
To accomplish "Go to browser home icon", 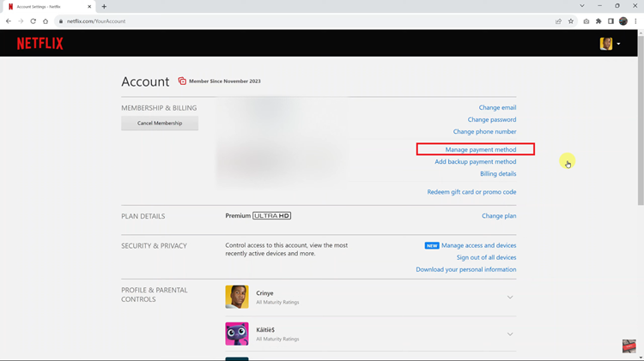I will (46, 21).
